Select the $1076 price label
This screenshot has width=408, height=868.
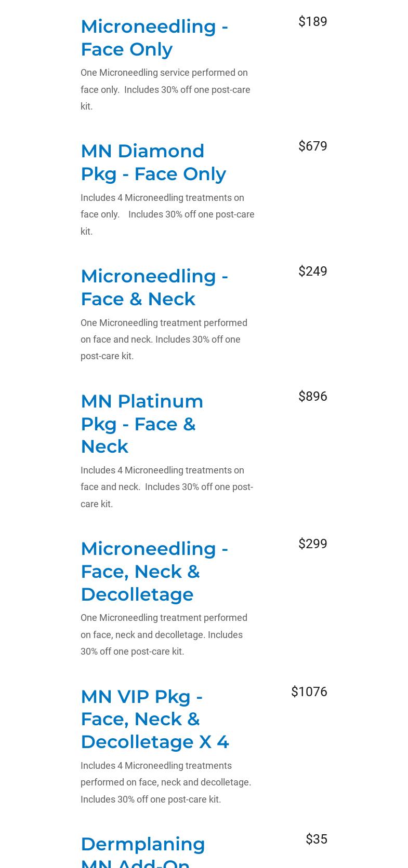tap(309, 691)
